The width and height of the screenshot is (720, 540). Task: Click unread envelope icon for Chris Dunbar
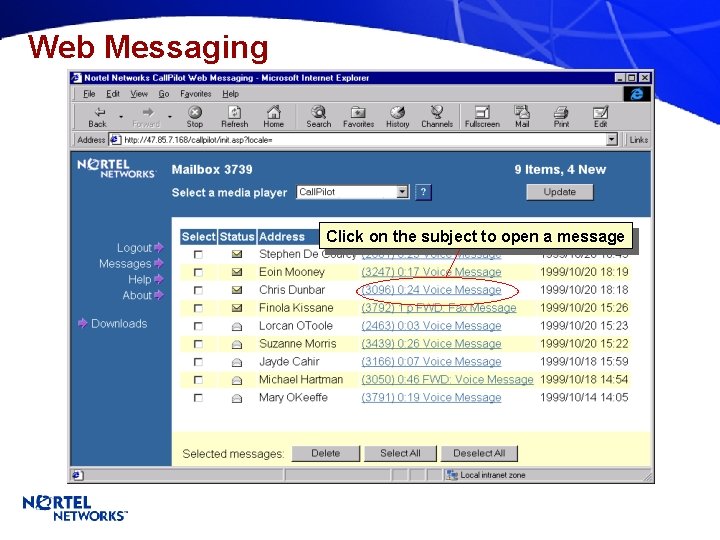point(237,290)
